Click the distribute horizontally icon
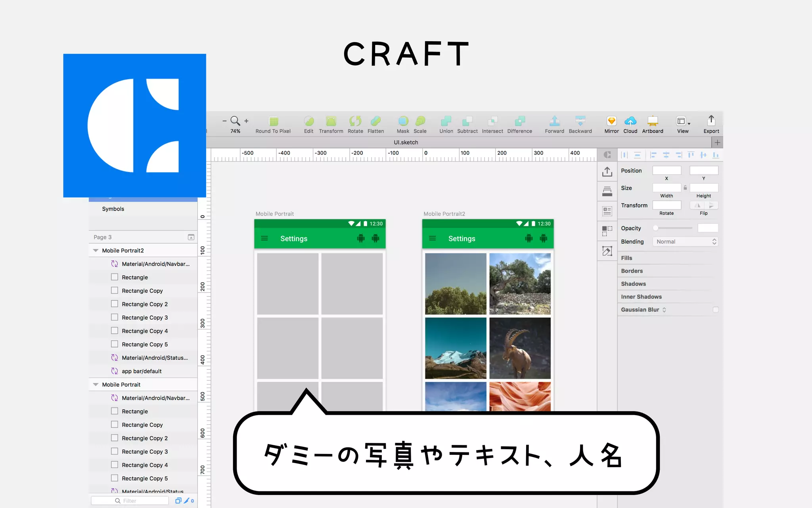 point(624,155)
